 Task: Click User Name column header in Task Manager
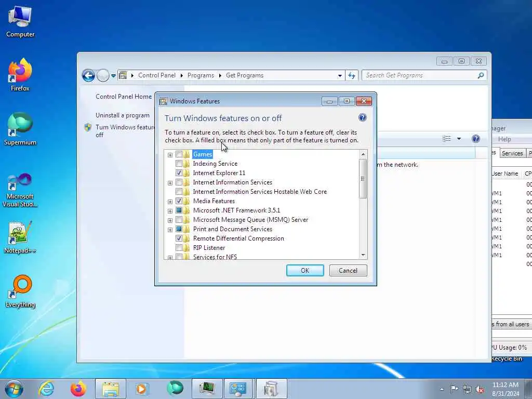coord(505,174)
